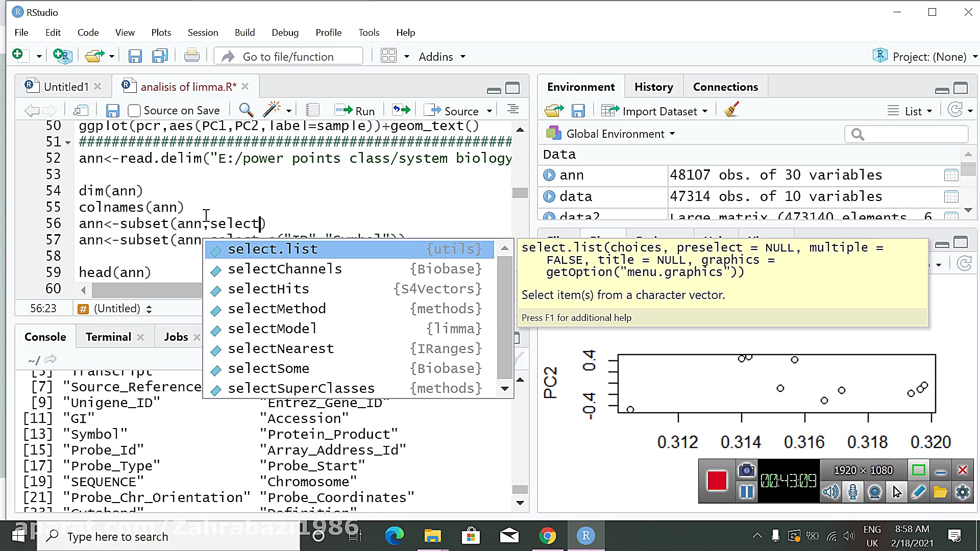This screenshot has height=551, width=980.
Task: Choose selectModel {limma} completion
Action: [x=350, y=329]
